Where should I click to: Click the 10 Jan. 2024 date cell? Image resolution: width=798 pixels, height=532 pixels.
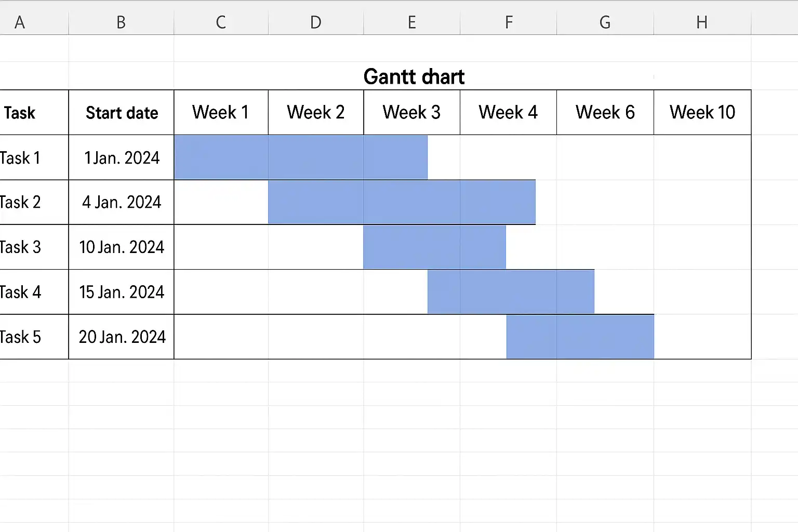pos(122,247)
